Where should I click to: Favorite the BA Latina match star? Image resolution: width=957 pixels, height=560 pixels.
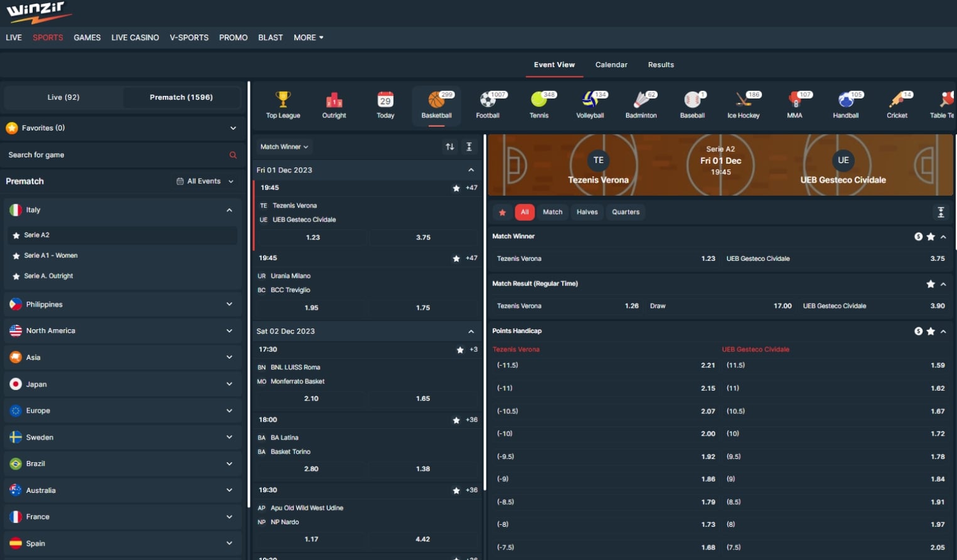coord(456,420)
